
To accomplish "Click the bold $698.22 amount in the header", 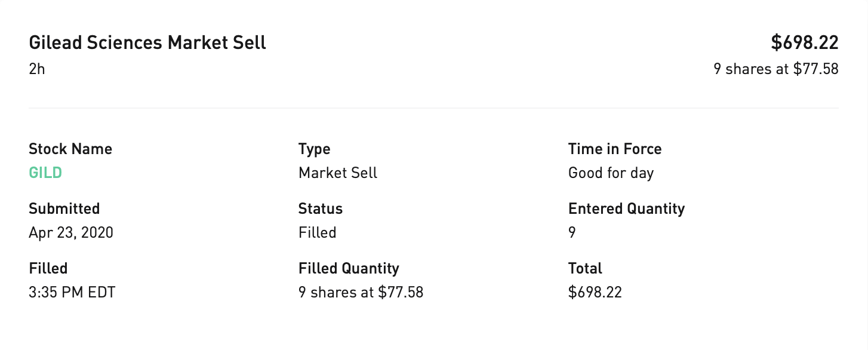I will coord(805,43).
